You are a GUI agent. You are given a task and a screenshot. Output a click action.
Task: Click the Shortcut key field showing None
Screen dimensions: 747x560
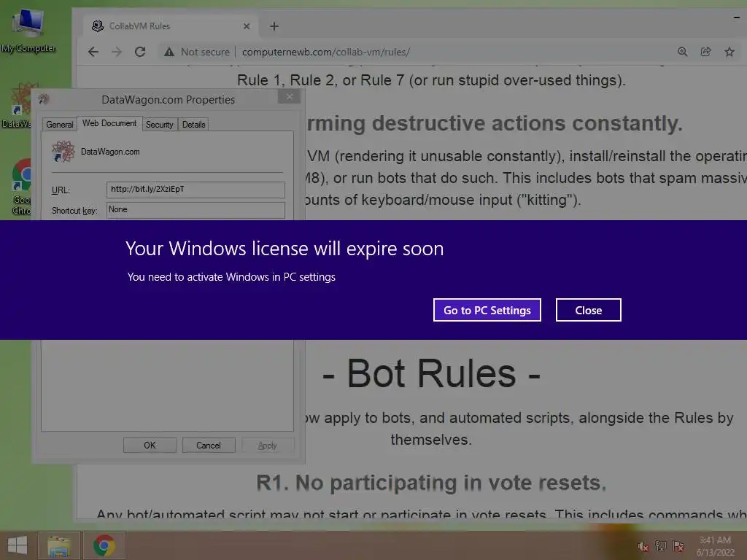(x=196, y=210)
